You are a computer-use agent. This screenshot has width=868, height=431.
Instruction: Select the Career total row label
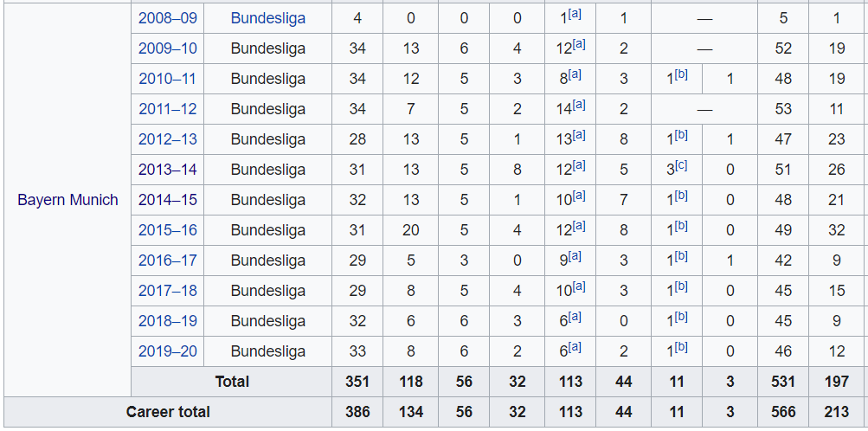(x=168, y=412)
